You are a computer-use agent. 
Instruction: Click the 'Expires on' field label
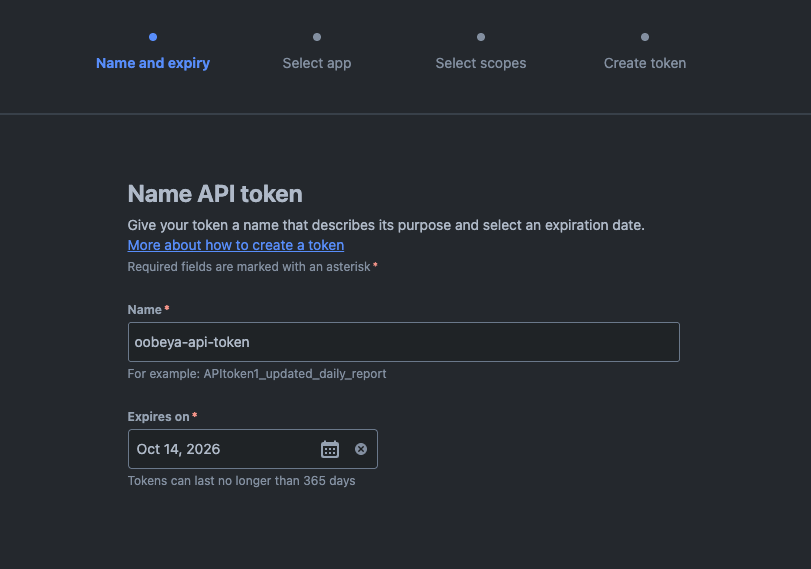(x=159, y=416)
